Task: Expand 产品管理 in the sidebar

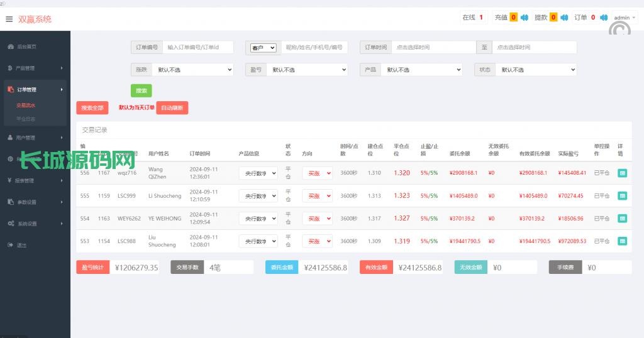Action: coord(35,68)
